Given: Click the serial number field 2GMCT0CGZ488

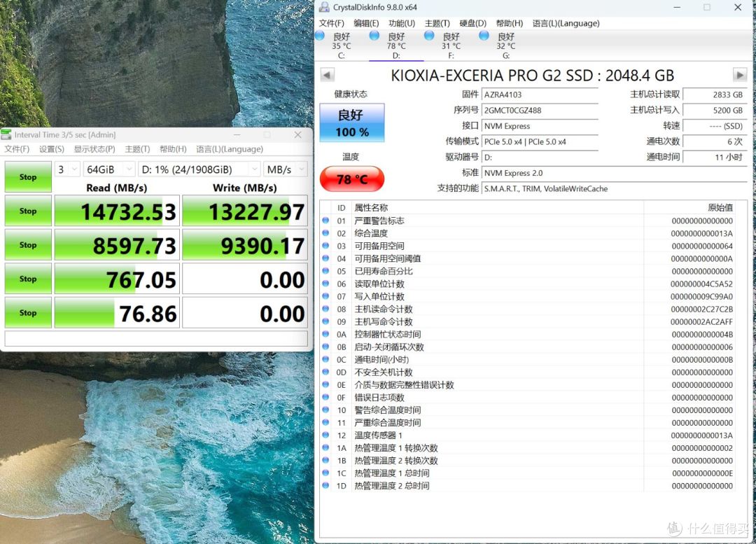Looking at the screenshot, I should click(540, 110).
